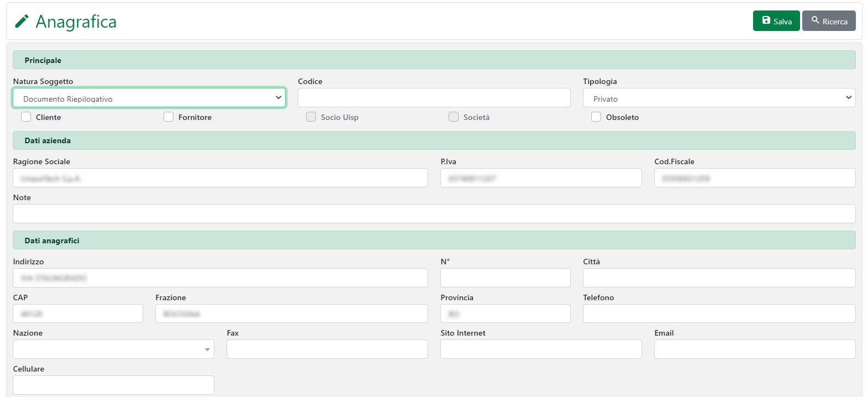
Task: Click the Telefono input field
Action: point(719,314)
